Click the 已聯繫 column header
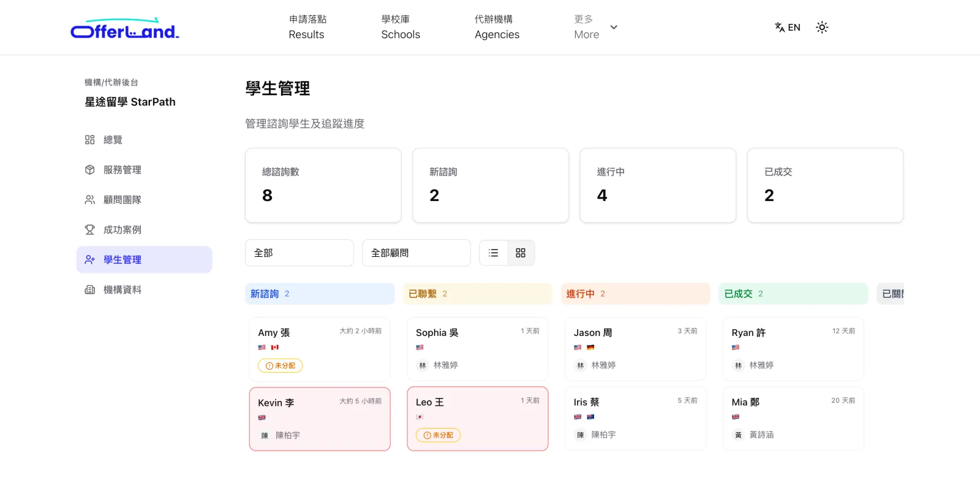Screen dimensions: 980x477 point(478,294)
